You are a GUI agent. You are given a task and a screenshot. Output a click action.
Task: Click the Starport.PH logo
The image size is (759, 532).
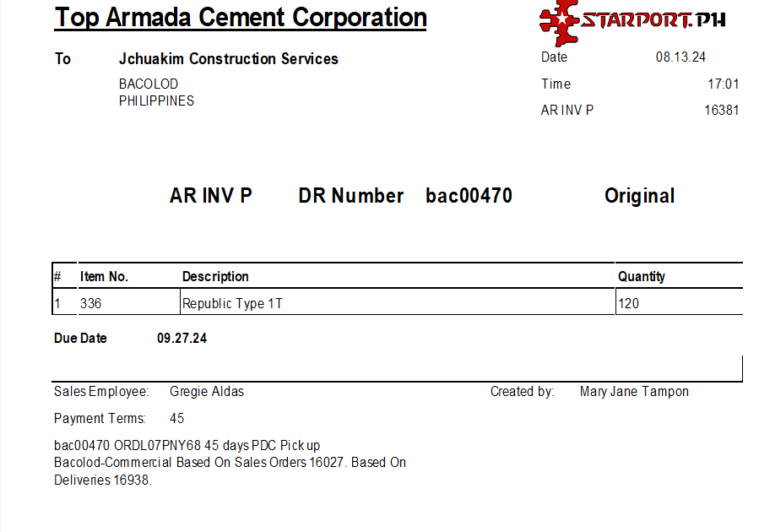tap(632, 20)
